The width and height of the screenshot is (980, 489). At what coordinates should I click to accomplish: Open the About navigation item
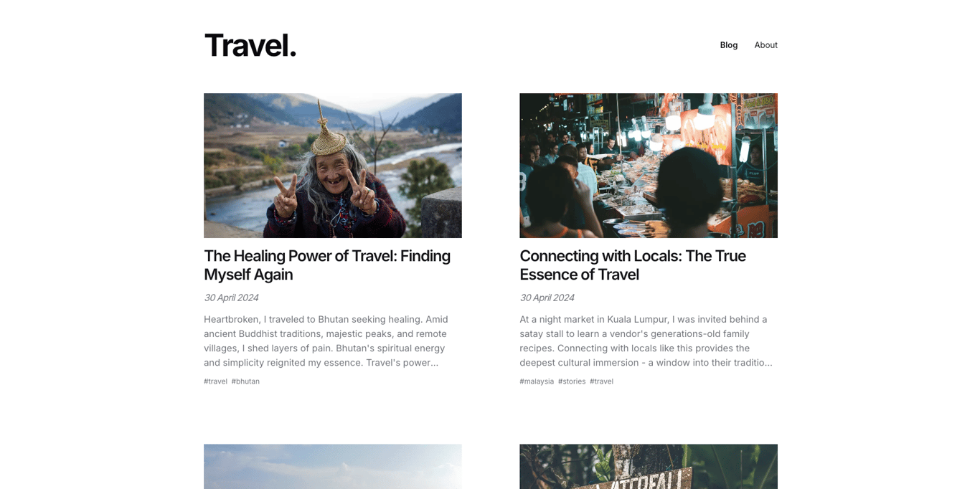click(x=765, y=44)
